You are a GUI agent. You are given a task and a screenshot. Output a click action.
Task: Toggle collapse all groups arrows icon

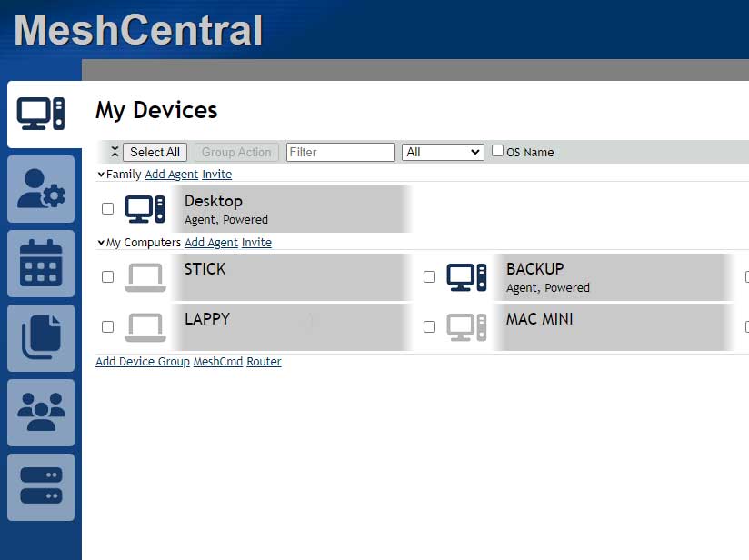(x=115, y=152)
